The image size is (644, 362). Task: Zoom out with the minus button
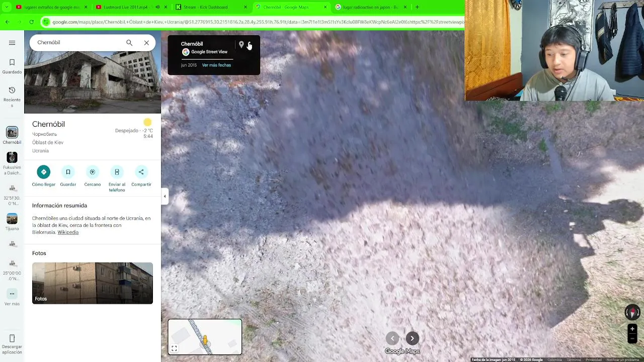pos(632,339)
